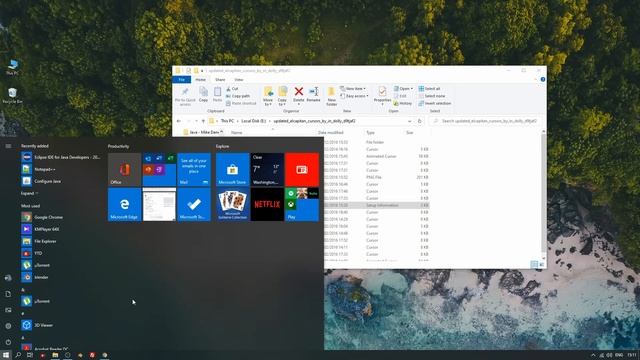Click Copy path in Clipboard group
This screenshot has width=640, height=360.
click(238, 96)
